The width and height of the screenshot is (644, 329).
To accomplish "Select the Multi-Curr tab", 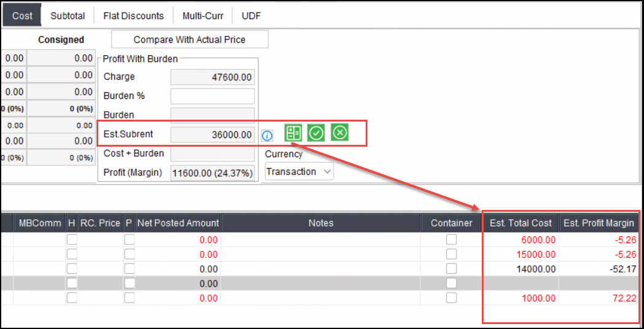I will (203, 15).
